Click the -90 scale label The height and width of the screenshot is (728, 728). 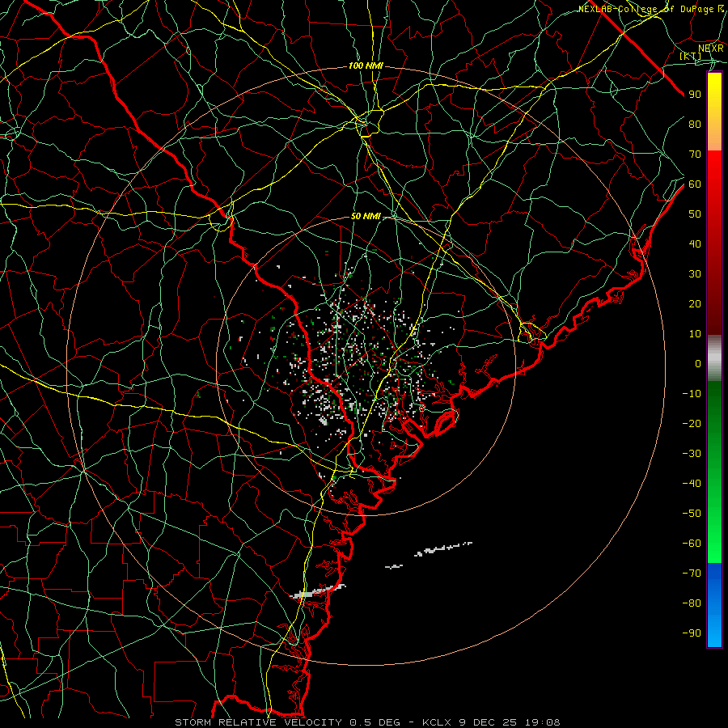(692, 633)
